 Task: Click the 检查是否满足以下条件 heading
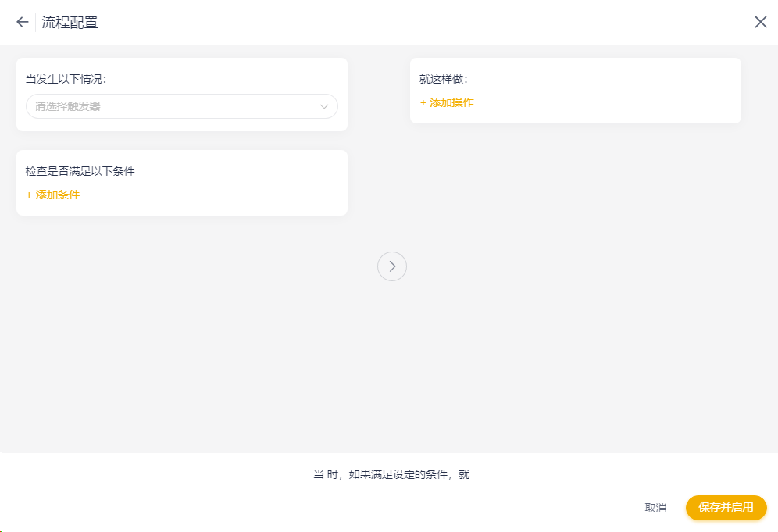(x=80, y=171)
